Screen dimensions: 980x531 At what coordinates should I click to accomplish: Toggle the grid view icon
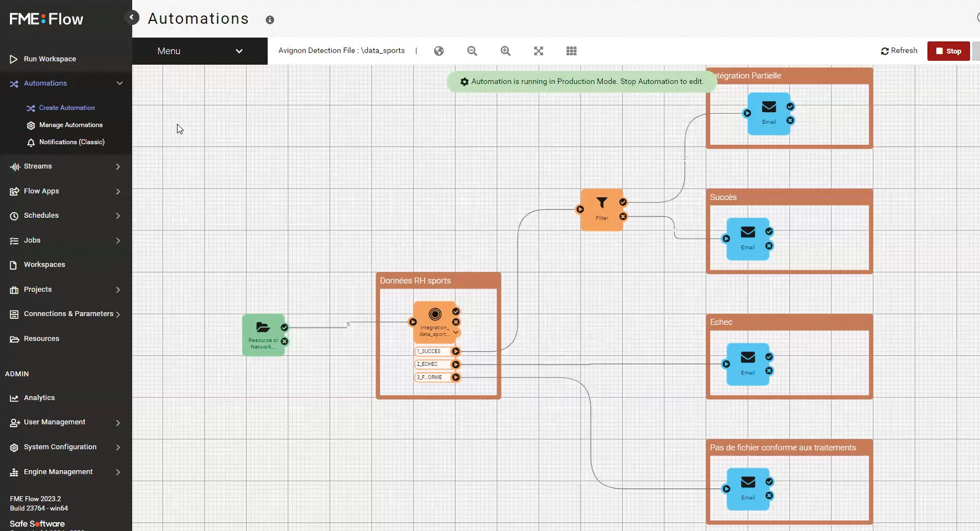coord(572,51)
